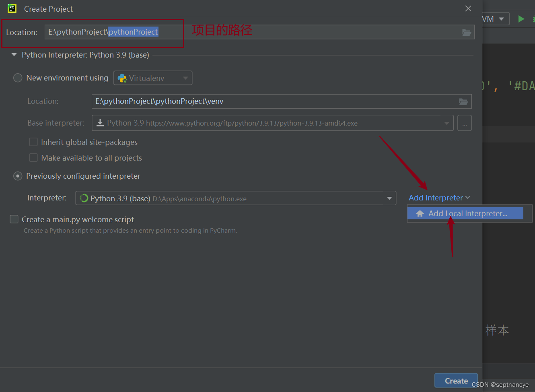Click the home icon in Add Local Interpreter
This screenshot has width=535, height=392.
click(420, 214)
